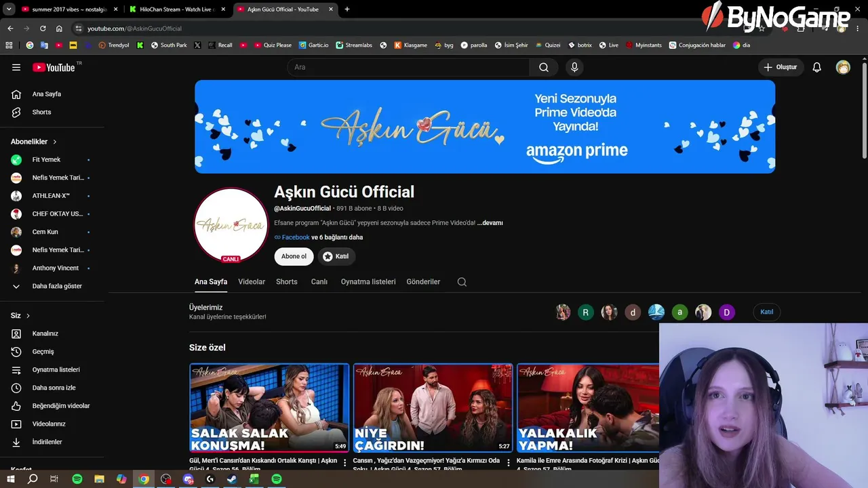Play the SALAK SALAK KONUŞMA video thumbnail
This screenshot has width=868, height=488.
[x=269, y=408]
